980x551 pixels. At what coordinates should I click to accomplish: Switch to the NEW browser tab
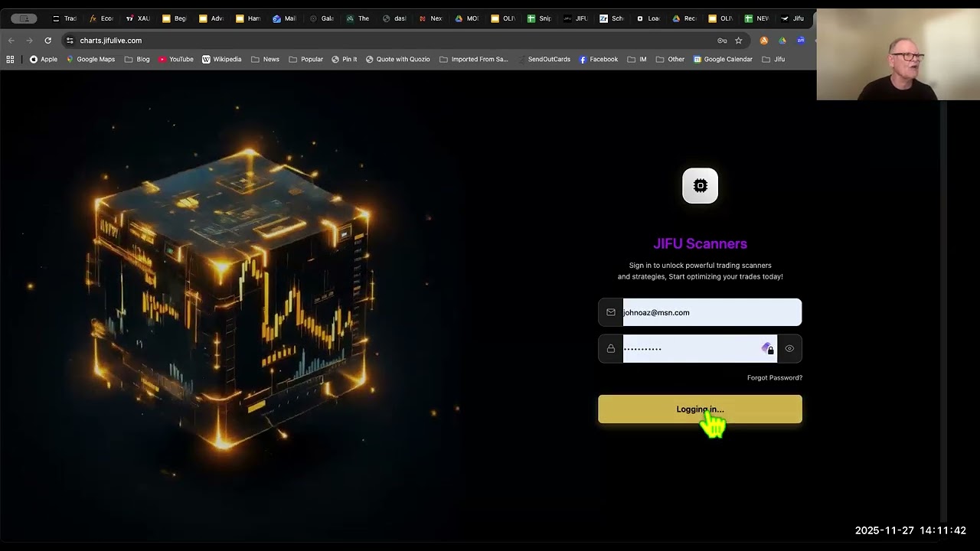pyautogui.click(x=757, y=18)
